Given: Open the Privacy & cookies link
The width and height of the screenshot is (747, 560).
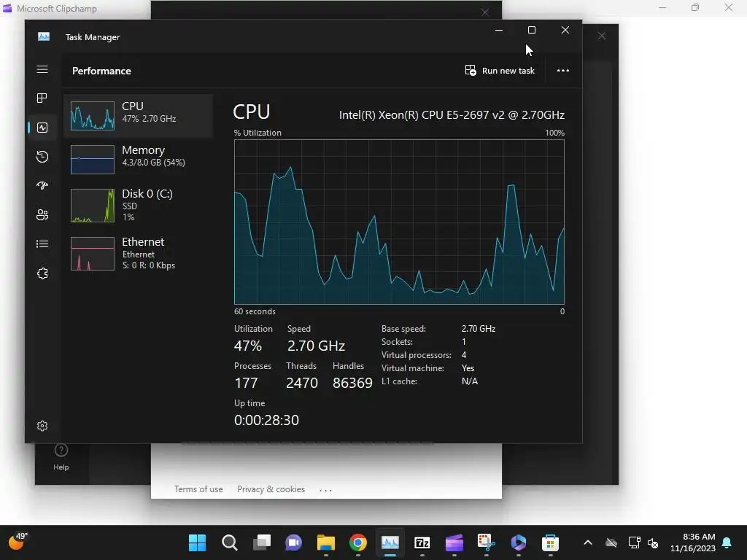Looking at the screenshot, I should pos(271,489).
